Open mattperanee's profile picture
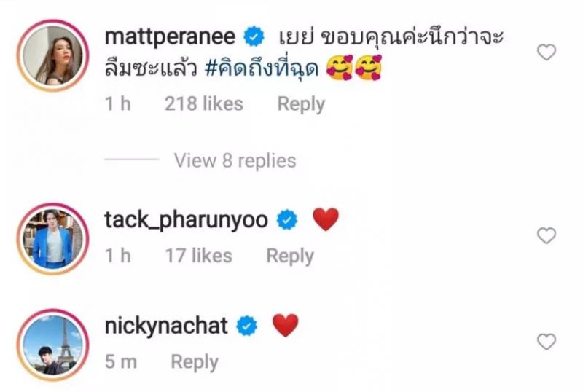Image resolution: width=583 pixels, height=392 pixels. (x=52, y=55)
